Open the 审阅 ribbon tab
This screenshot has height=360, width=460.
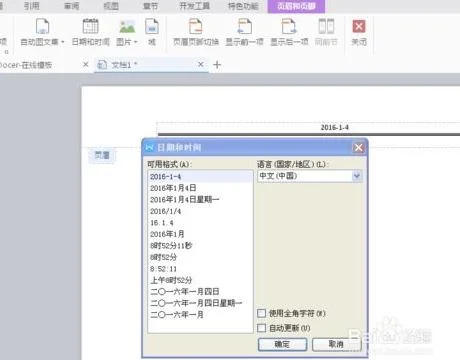[x=71, y=6]
